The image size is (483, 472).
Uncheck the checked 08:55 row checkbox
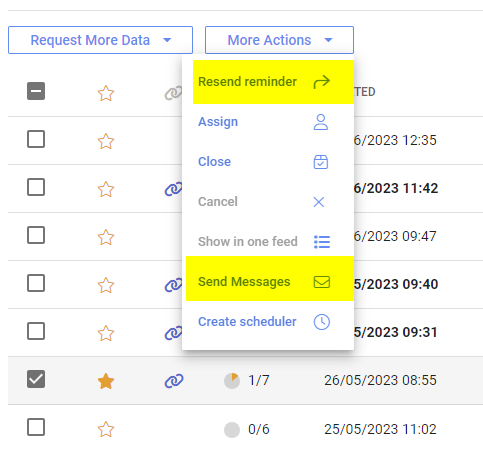click(36, 379)
